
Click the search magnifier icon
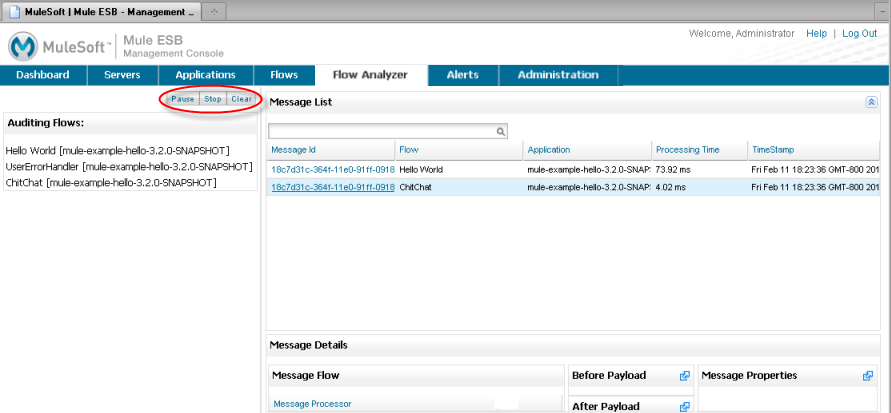point(501,131)
